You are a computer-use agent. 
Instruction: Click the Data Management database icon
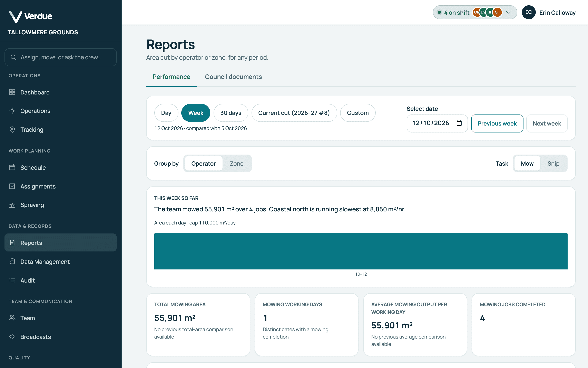point(12,261)
